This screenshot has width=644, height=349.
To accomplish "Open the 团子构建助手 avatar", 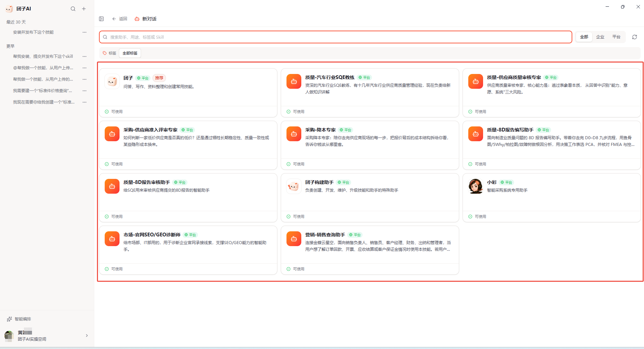I will tap(294, 186).
